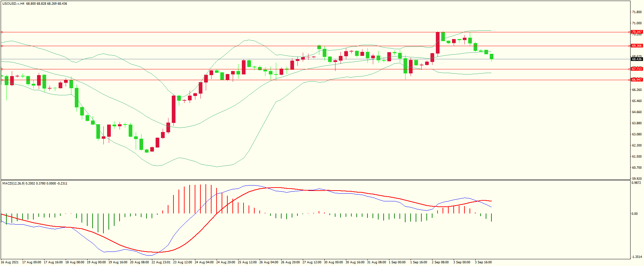Select left anchor handle of 67.713 line
644x266 pixels.
(2, 69)
